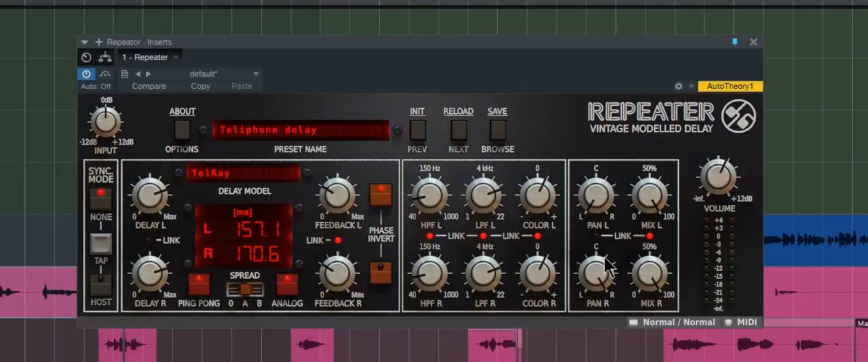Viewport: 868px width, 362px height.
Task: Toggle the LPF LINK light
Action: coord(483,237)
